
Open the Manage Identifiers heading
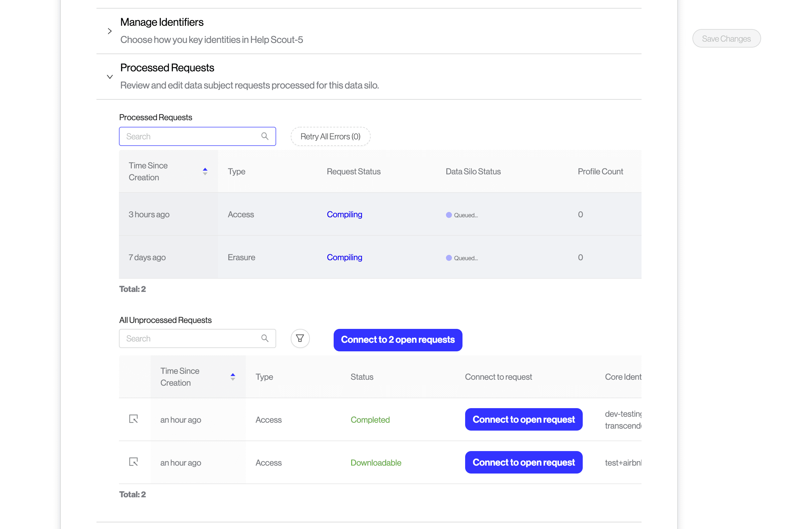point(162,22)
